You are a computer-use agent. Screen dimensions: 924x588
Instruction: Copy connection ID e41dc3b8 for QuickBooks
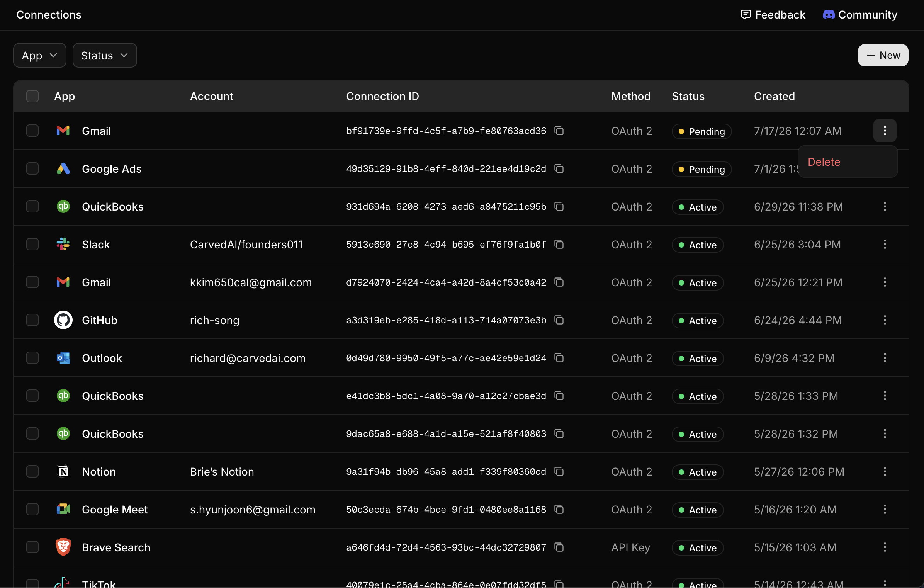(x=559, y=396)
